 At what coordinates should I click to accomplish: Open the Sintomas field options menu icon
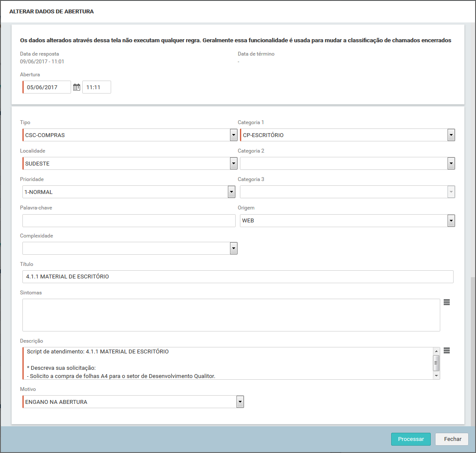[447, 302]
